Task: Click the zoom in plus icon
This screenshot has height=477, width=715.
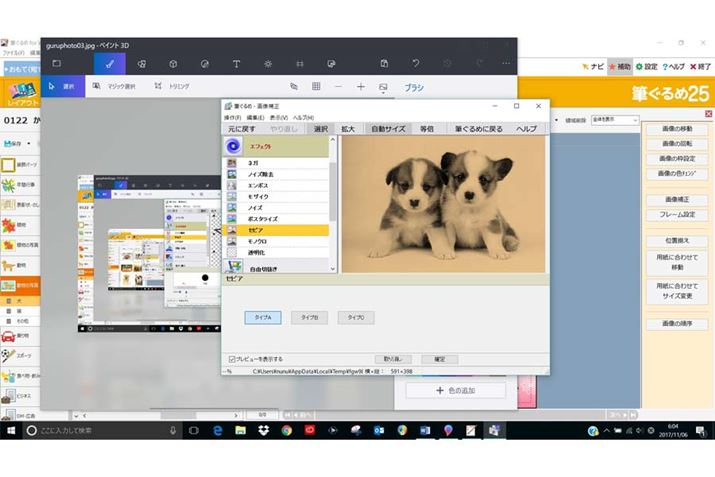Action: tap(361, 87)
